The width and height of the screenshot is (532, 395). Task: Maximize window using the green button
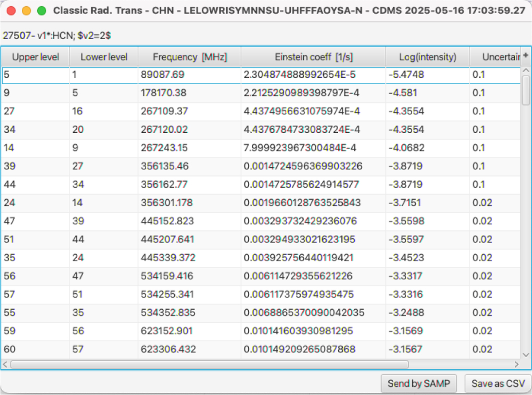pos(42,11)
